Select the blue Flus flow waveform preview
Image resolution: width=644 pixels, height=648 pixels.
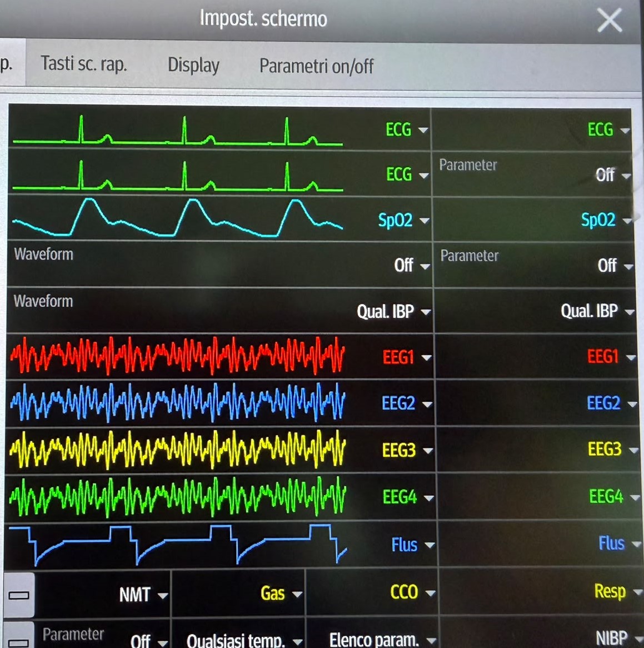pyautogui.click(x=178, y=545)
